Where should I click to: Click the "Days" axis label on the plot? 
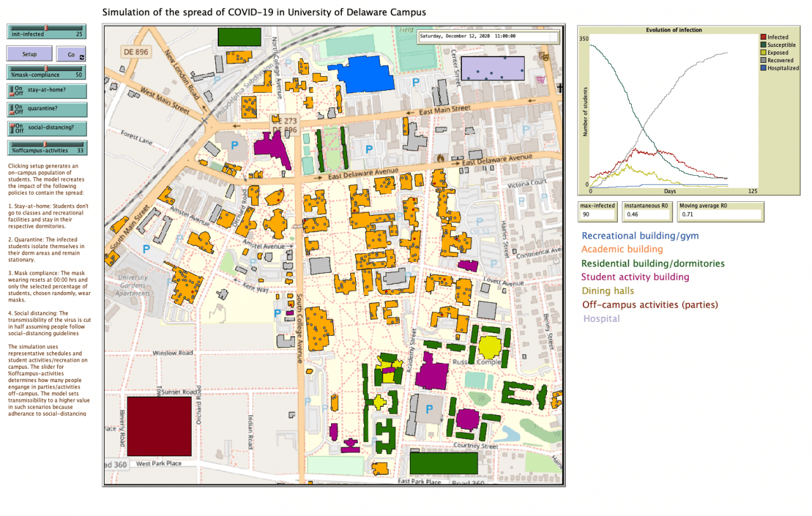pyautogui.click(x=670, y=190)
